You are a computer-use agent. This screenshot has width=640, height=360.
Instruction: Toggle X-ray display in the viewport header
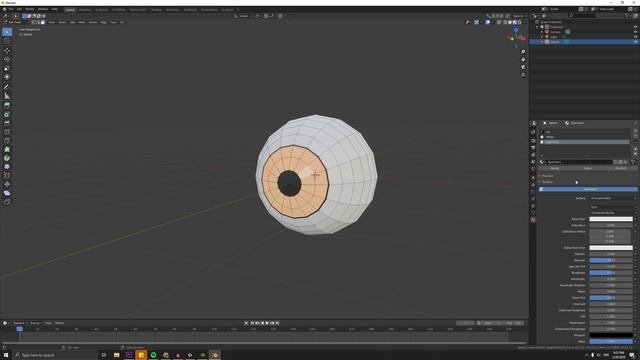[499, 22]
